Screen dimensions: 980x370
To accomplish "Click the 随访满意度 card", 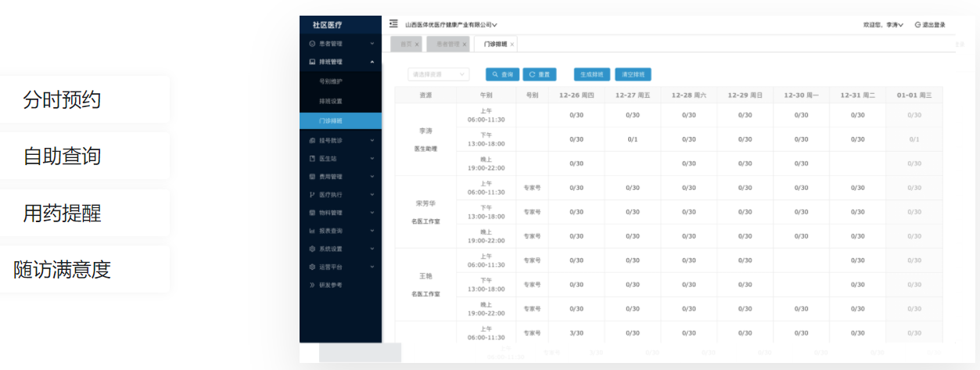I will (84, 269).
